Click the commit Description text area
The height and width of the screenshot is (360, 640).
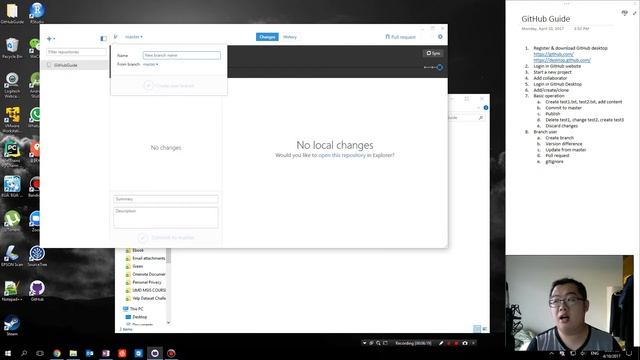click(166, 217)
